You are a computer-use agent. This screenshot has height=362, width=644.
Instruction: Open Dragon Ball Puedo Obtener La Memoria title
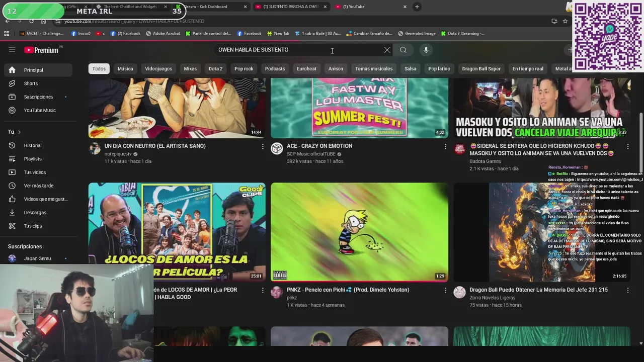tap(538, 290)
